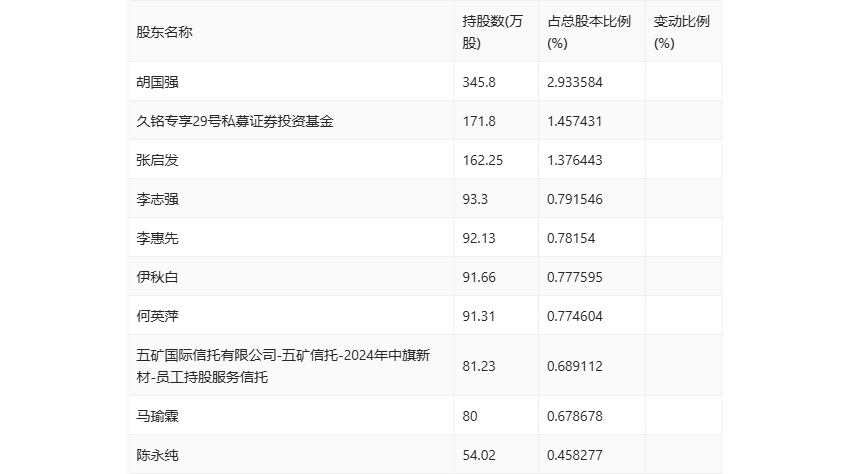
Task: Click the 变动比例(%) column header
Action: (681, 32)
